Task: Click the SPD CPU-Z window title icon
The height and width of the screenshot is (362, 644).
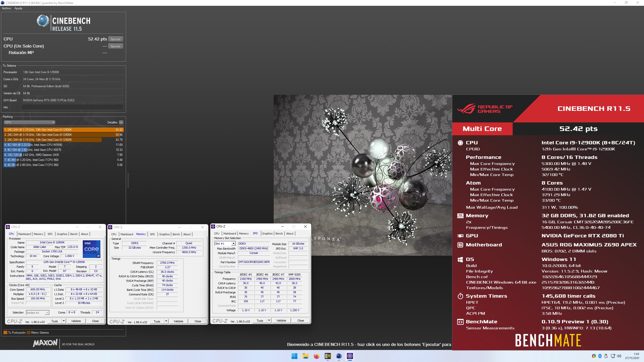Action: (213, 227)
